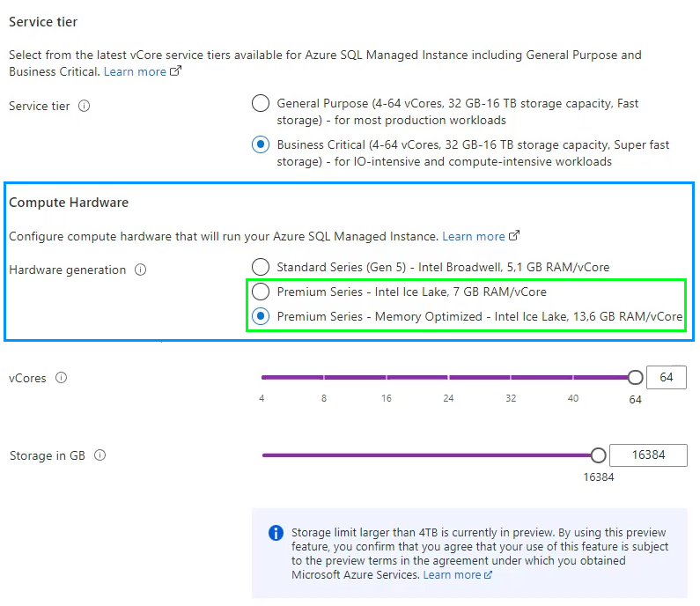Set vCores slider to the 8 mark

pos(324,378)
